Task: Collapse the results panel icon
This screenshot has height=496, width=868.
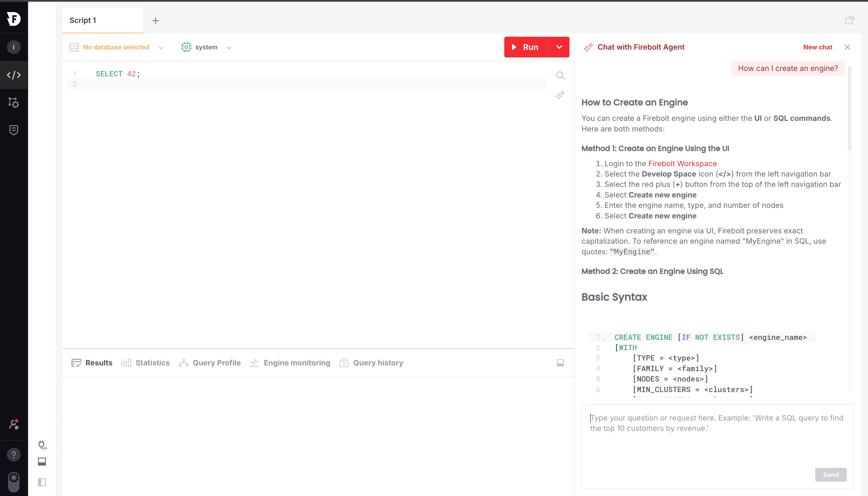Action: point(560,363)
